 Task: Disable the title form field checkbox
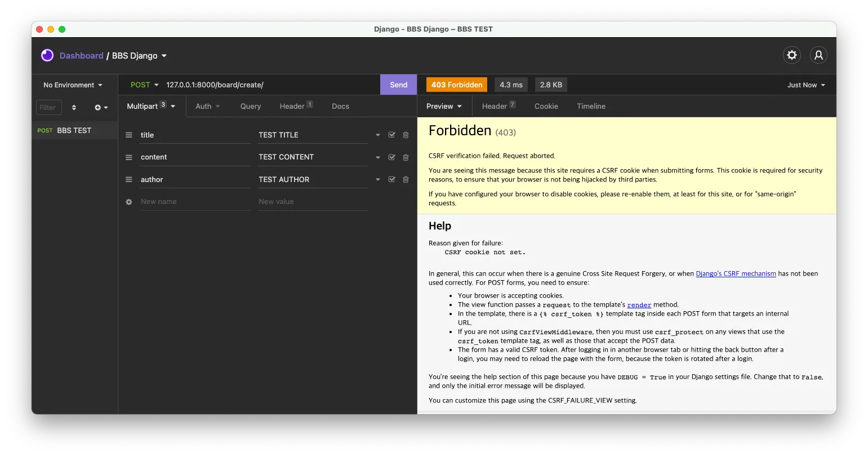point(392,135)
